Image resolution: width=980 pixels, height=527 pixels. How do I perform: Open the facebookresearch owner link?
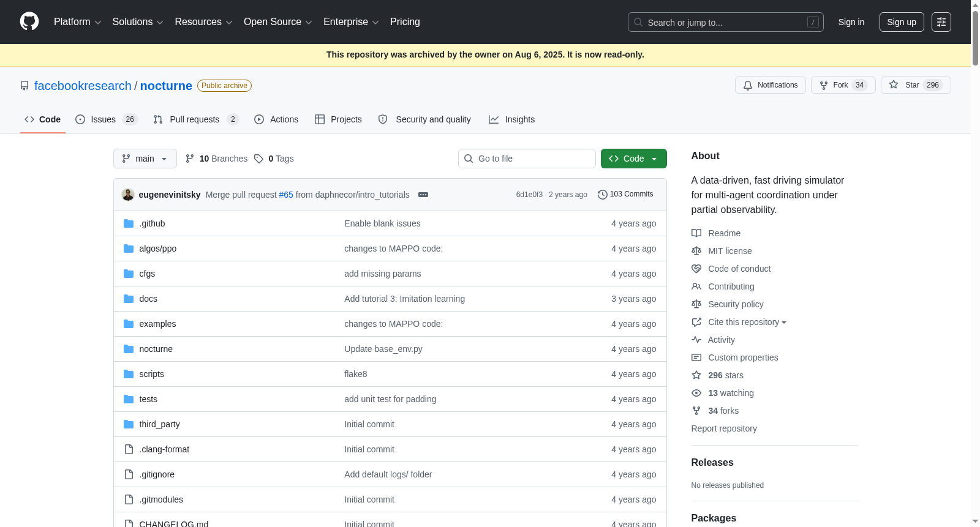pyautogui.click(x=83, y=86)
